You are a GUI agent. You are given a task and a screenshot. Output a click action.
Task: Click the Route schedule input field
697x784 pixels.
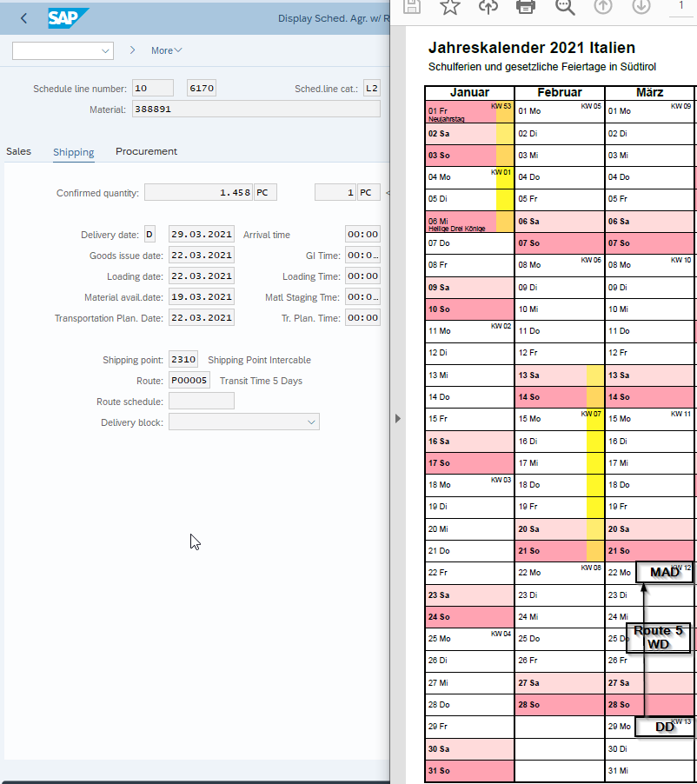pos(201,401)
